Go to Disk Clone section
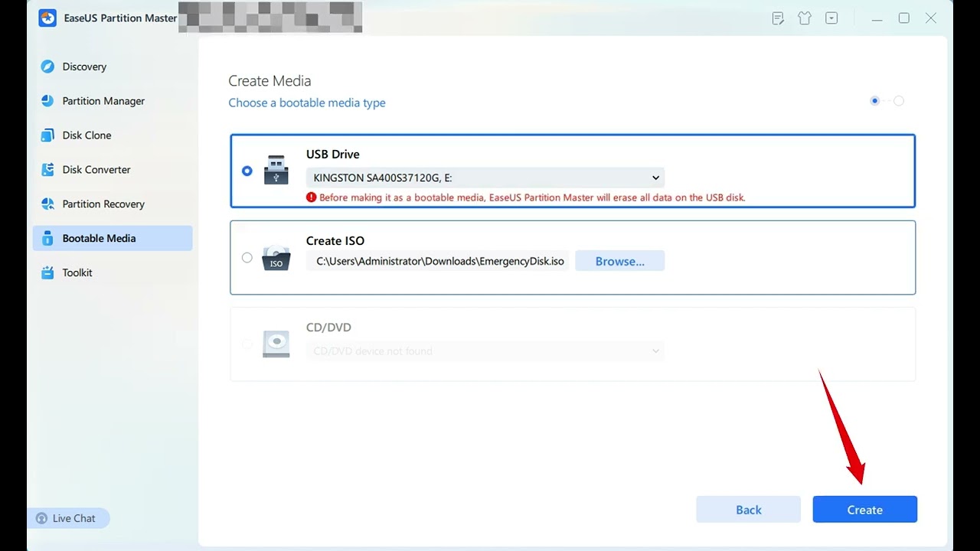This screenshot has width=980, height=551. coord(113,135)
